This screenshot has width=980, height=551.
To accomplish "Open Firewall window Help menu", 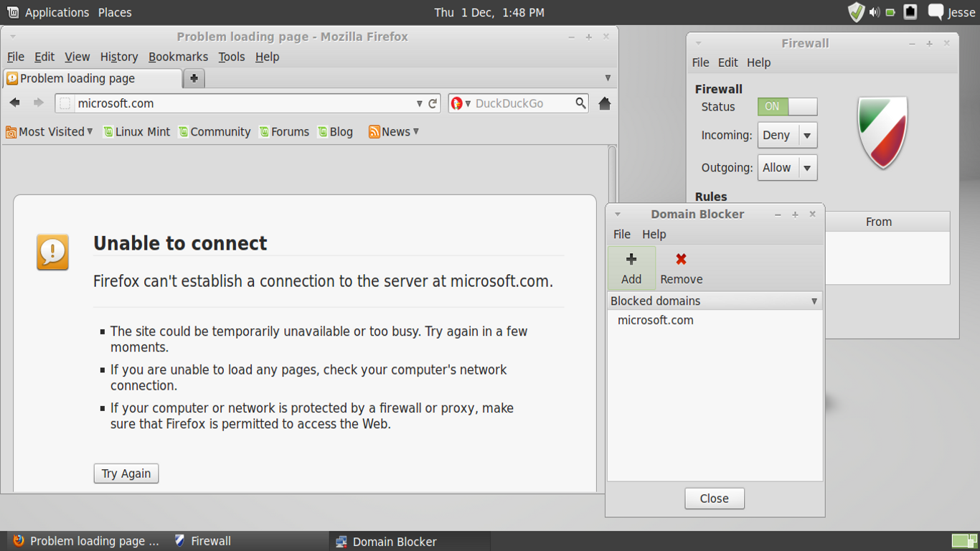I will (758, 62).
